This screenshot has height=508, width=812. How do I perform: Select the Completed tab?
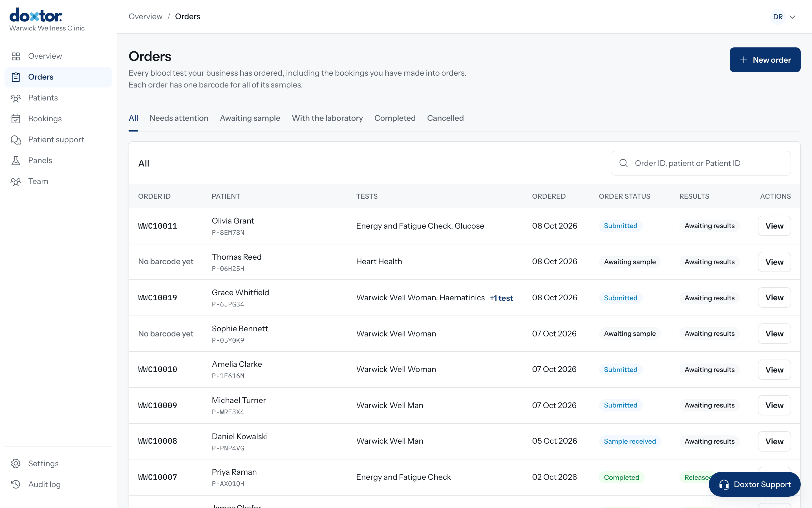pyautogui.click(x=395, y=118)
